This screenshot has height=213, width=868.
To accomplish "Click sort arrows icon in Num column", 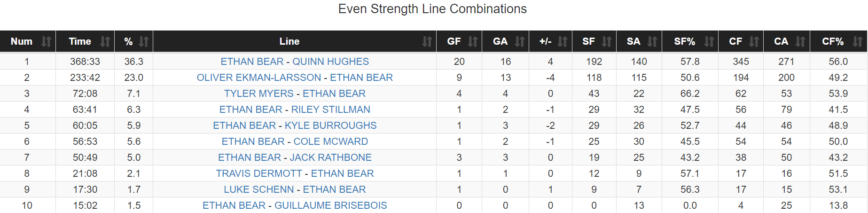I will pyautogui.click(x=46, y=41).
